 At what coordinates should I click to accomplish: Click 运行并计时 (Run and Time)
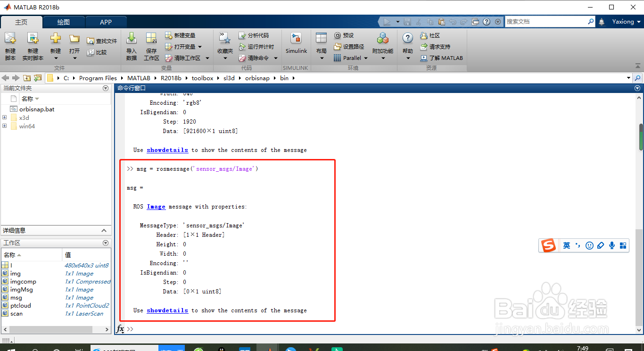pos(256,47)
